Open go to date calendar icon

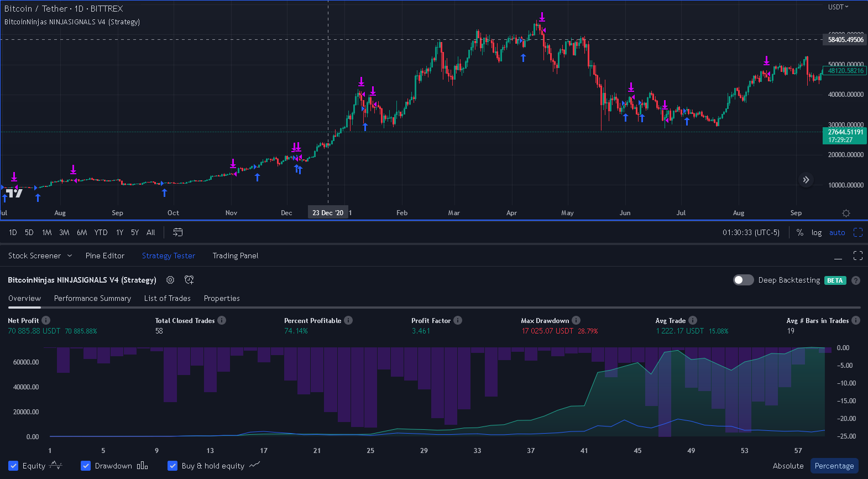pos(177,232)
